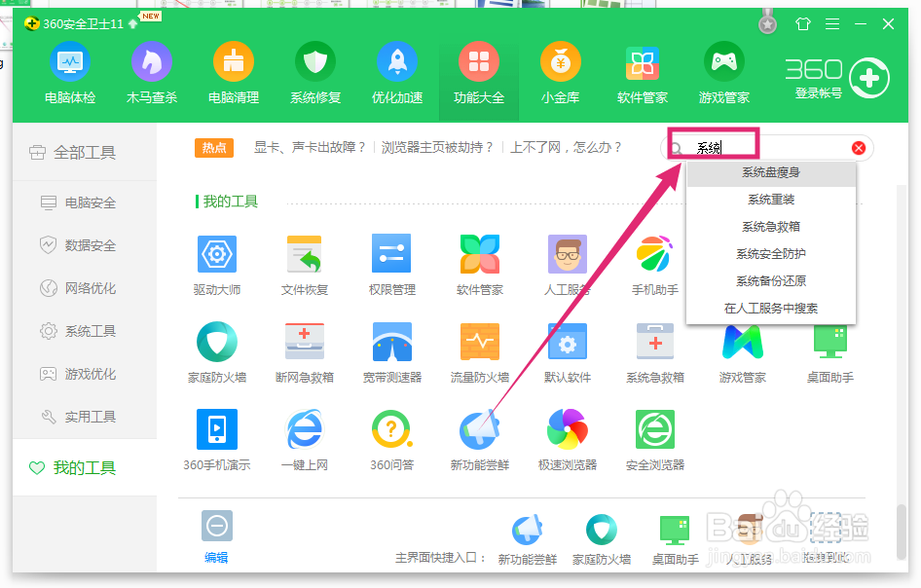Viewport: 921px width, 588px height.
Task: Open 软件管家 in top toolbar
Action: pyautogui.click(x=642, y=73)
